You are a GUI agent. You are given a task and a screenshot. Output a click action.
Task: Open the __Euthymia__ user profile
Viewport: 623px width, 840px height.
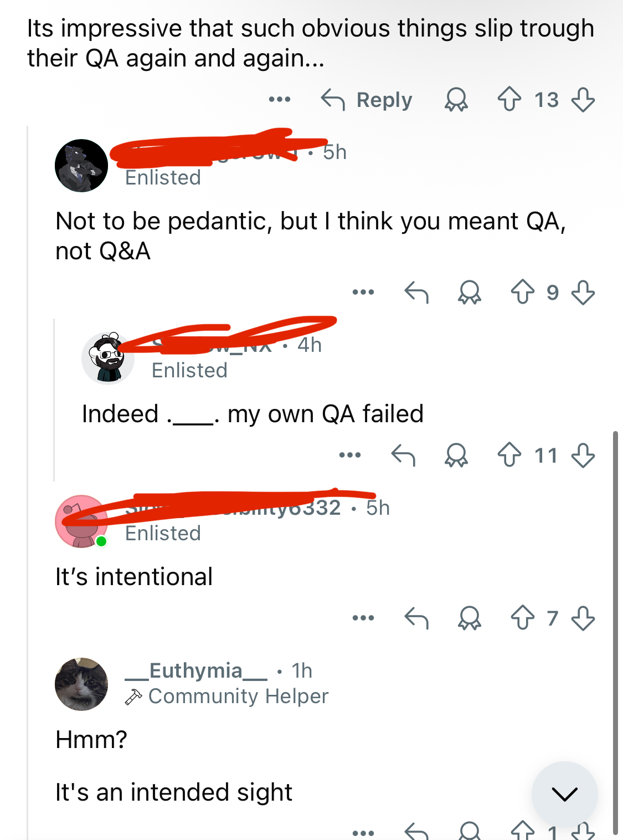pyautogui.click(x=196, y=670)
